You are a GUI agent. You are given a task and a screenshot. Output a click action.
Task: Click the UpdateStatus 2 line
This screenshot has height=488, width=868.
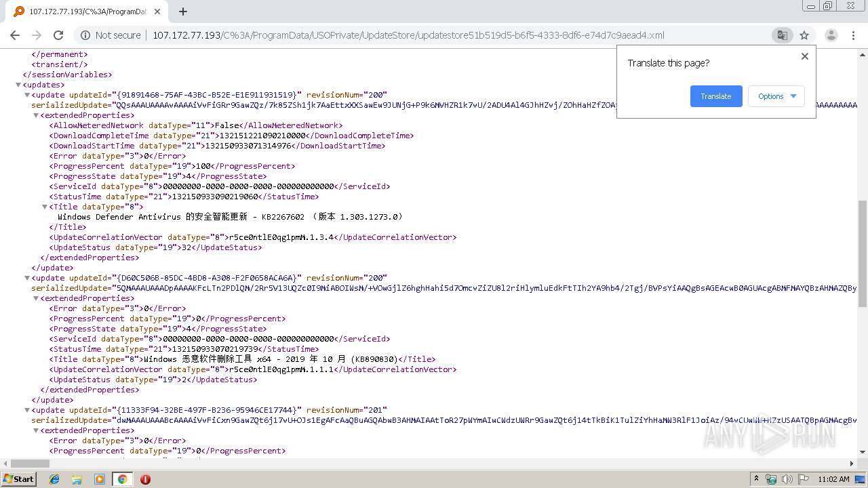[x=153, y=380]
